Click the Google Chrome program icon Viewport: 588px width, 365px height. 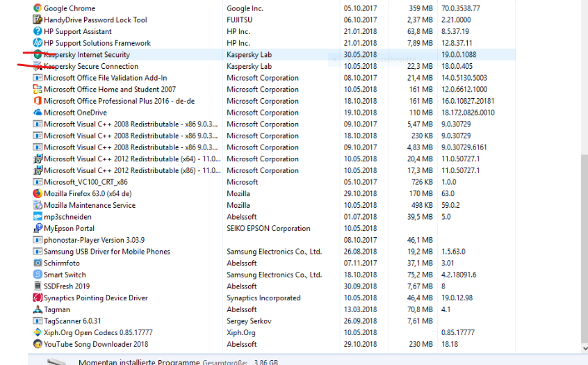[38, 8]
